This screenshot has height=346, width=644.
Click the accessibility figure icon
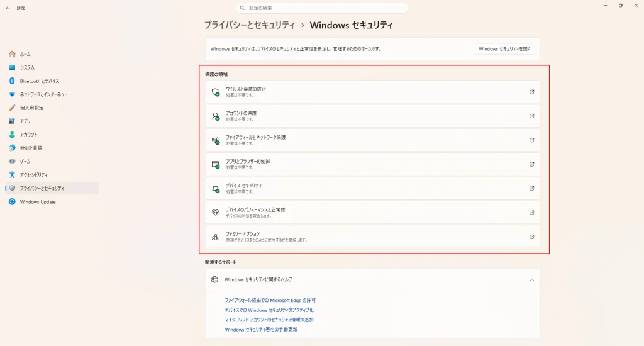click(x=12, y=175)
